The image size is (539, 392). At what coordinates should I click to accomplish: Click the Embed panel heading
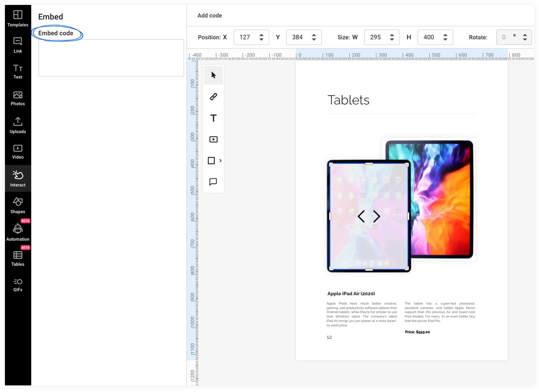pyautogui.click(x=51, y=17)
